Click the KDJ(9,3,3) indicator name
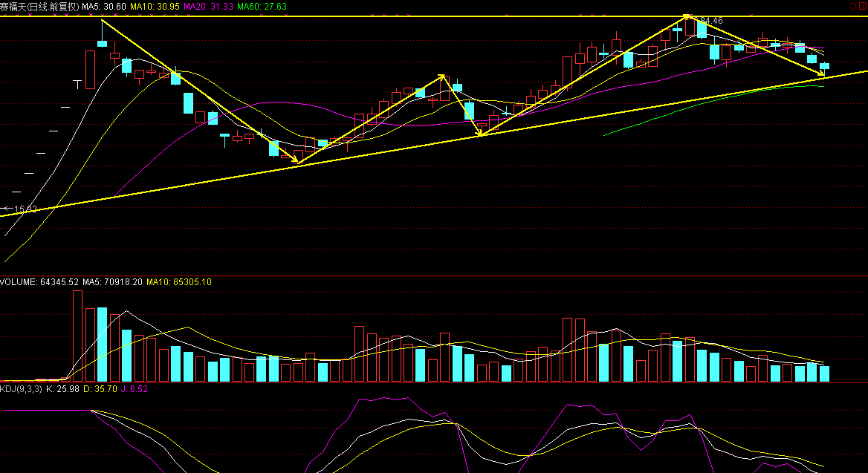Image resolution: width=868 pixels, height=473 pixels. pos(21,389)
